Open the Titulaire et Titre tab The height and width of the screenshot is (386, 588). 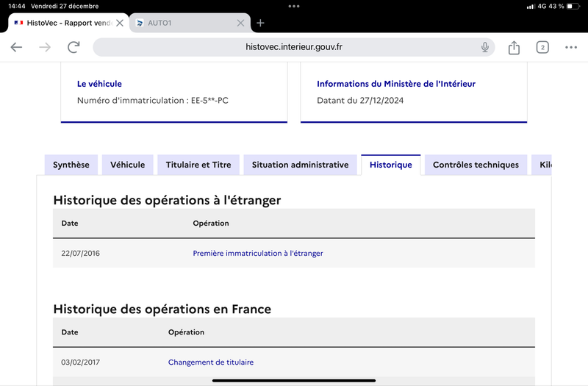[198, 165]
